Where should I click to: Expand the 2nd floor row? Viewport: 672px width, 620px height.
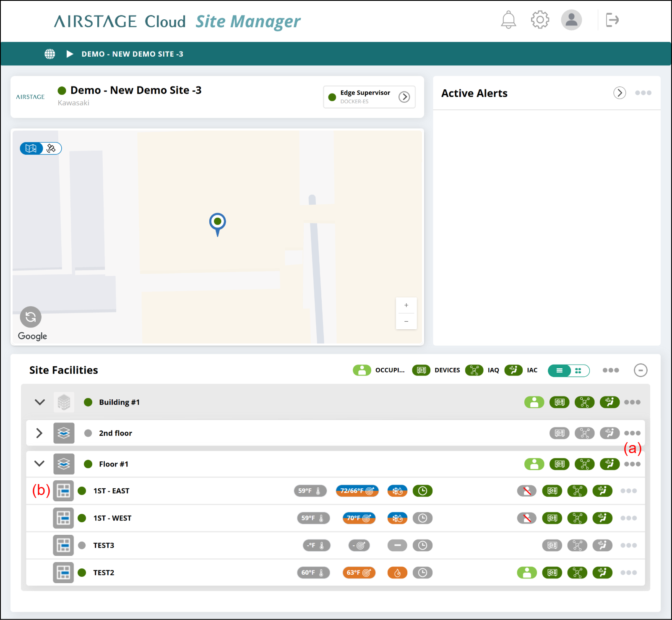pyautogui.click(x=39, y=433)
